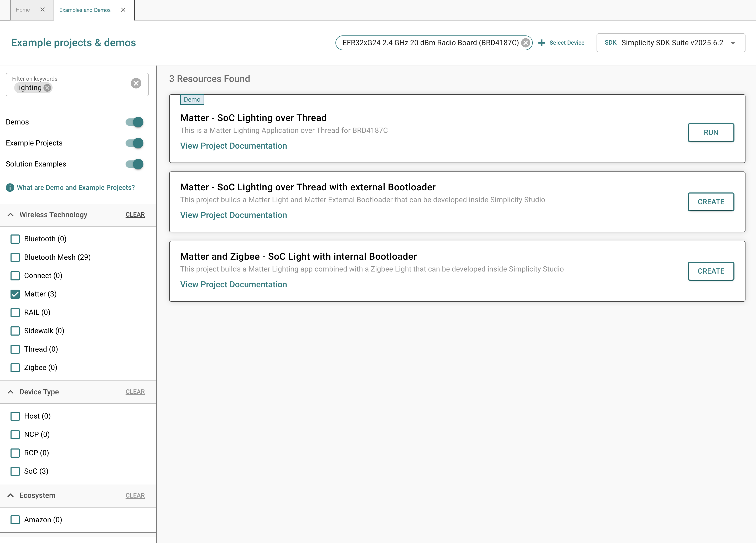This screenshot has width=756, height=543.
Task: Check the SoC device type filter
Action: (15, 471)
